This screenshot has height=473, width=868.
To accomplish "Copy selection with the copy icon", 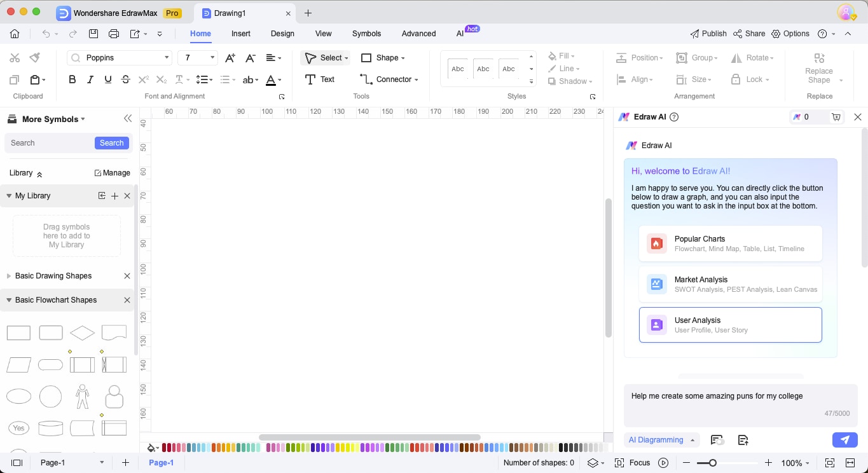I will (x=14, y=79).
